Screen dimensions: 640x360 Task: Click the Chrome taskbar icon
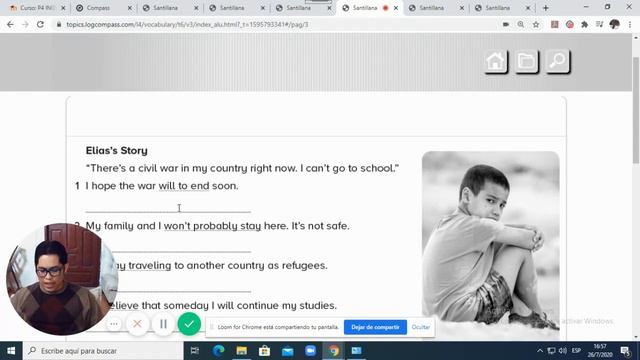tap(334, 351)
